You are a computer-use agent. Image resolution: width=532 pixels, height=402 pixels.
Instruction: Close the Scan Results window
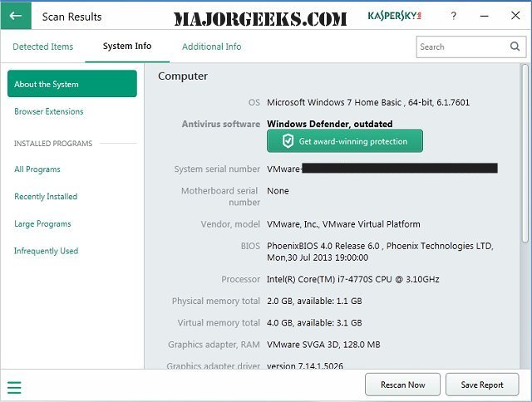(515, 15)
